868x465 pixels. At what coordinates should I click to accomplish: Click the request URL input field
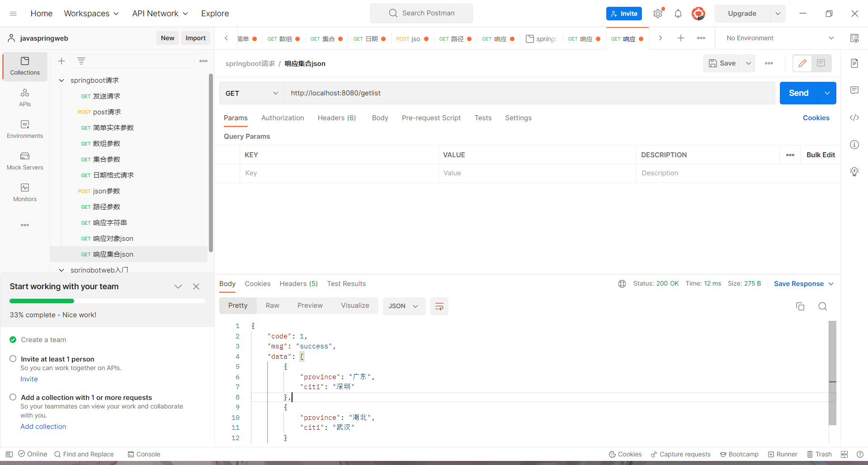tap(529, 93)
